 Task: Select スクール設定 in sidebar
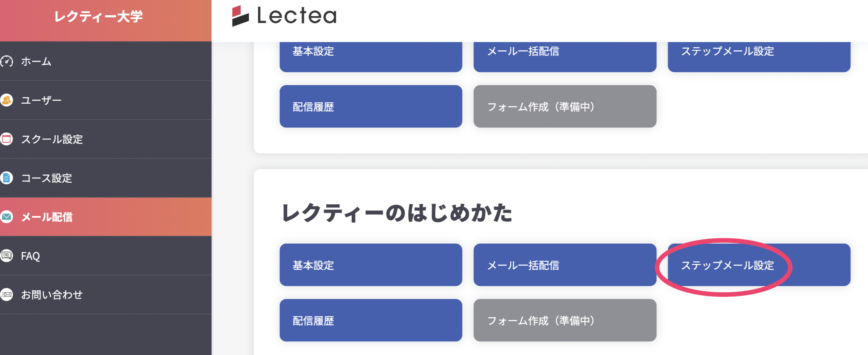pos(52,139)
